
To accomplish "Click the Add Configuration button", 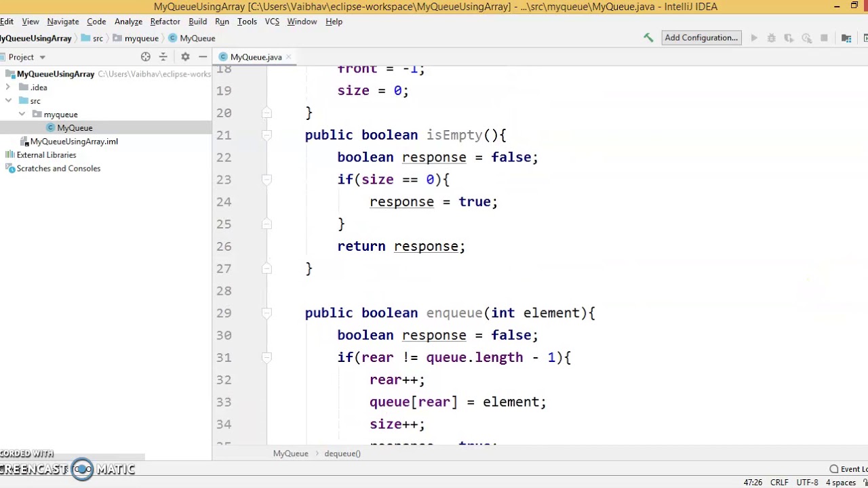I will (x=701, y=38).
